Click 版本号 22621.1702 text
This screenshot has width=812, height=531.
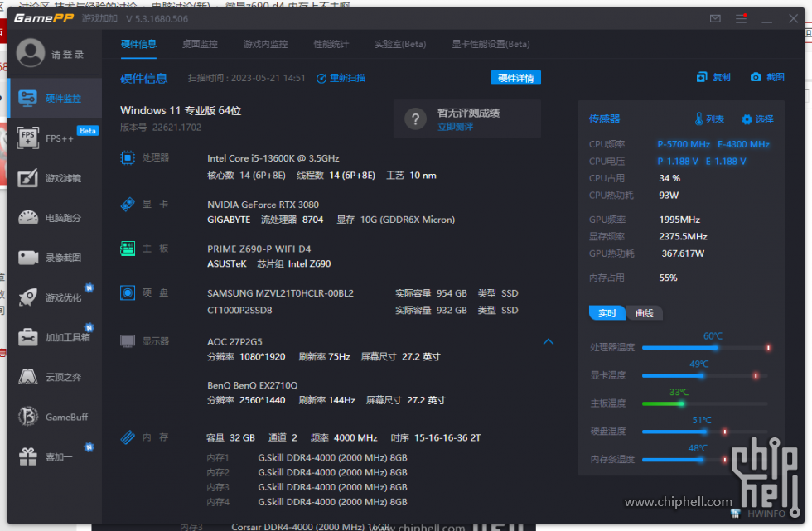click(x=161, y=128)
